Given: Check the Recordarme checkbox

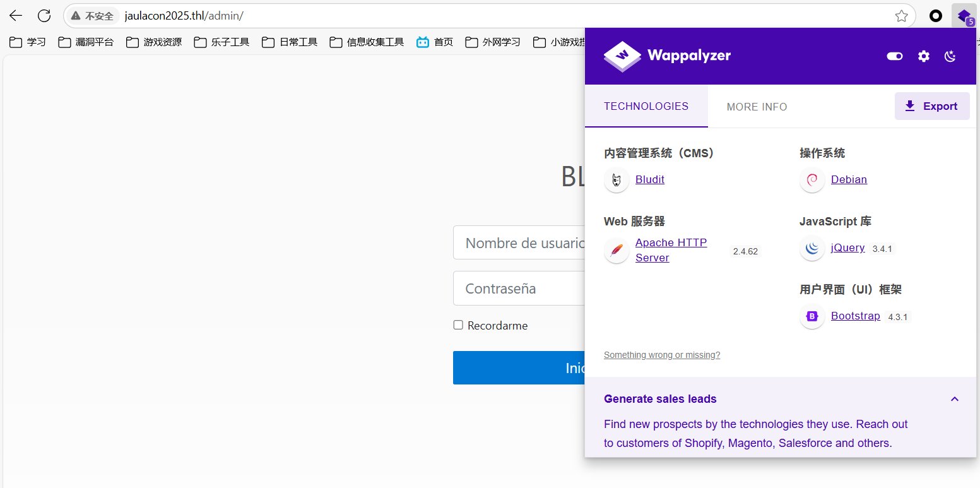Looking at the screenshot, I should coord(458,324).
